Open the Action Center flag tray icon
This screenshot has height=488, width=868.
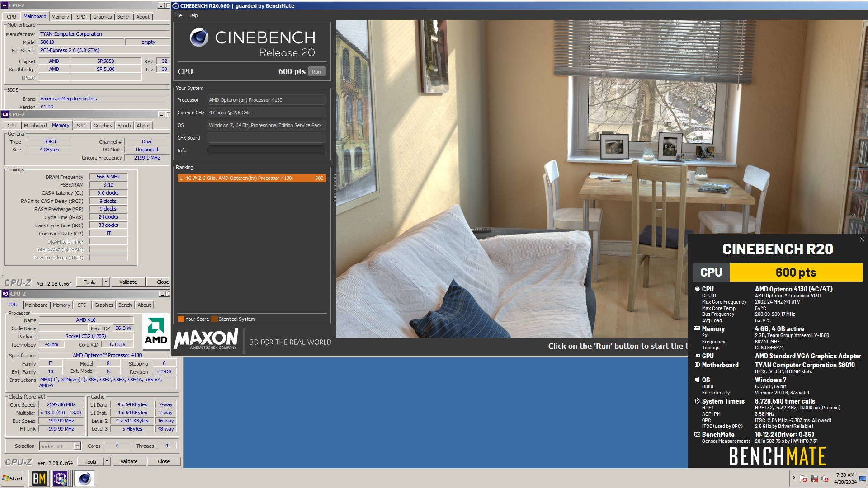pyautogui.click(x=803, y=479)
